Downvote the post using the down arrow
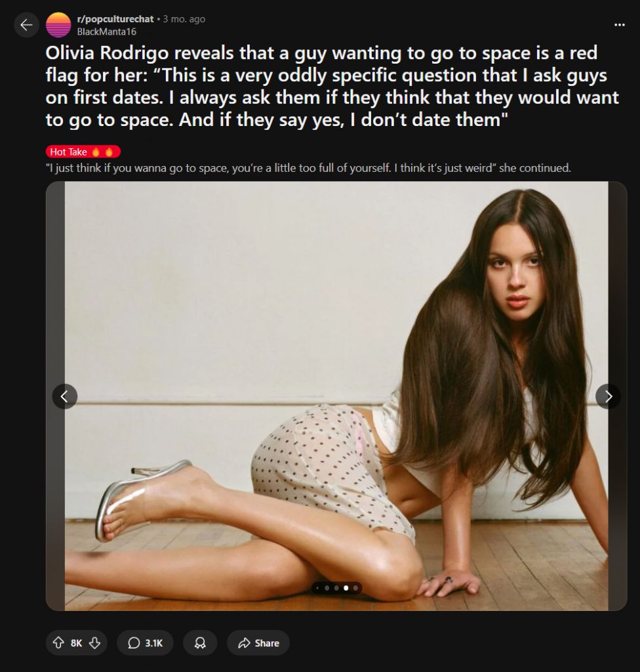 coord(94,642)
